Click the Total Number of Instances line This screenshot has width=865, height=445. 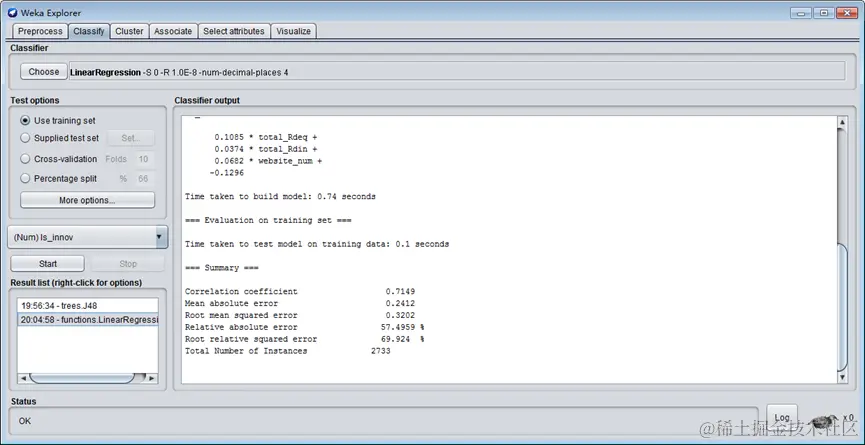287,351
